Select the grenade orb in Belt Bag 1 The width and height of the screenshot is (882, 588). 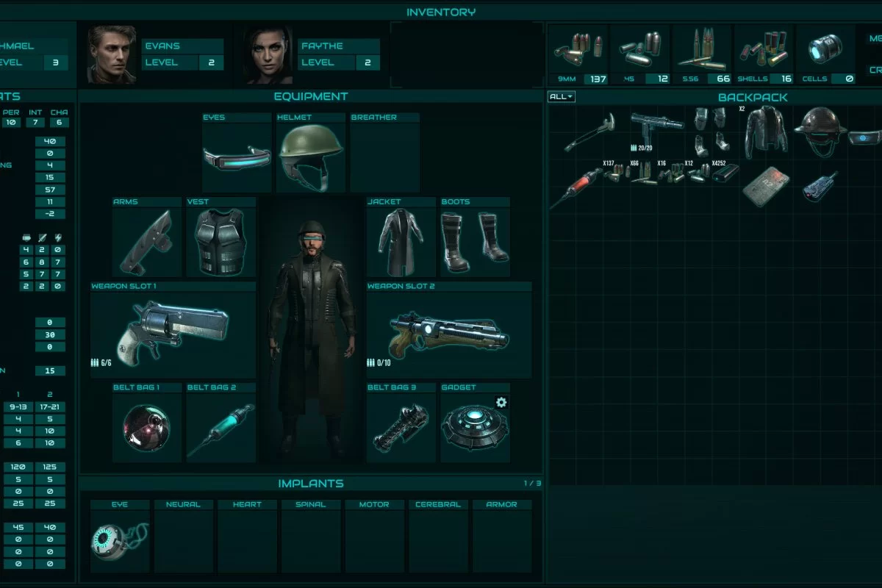(x=146, y=426)
